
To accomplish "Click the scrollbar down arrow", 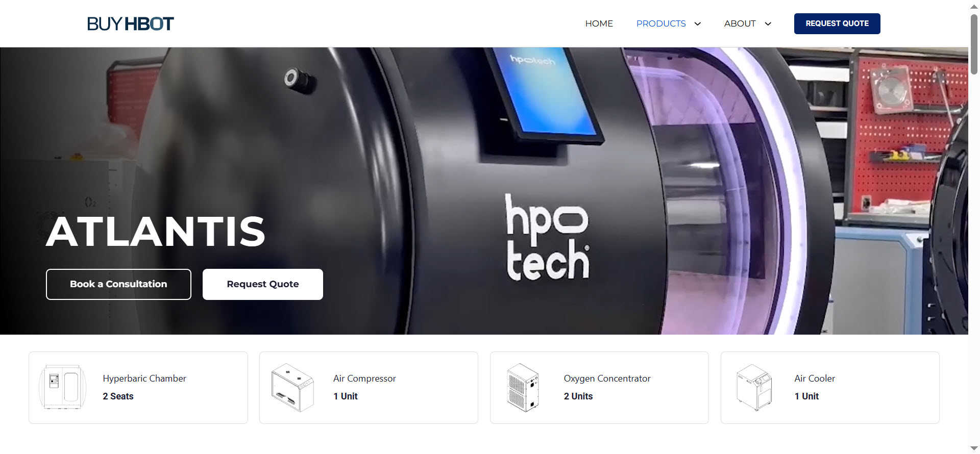I will coord(974,448).
